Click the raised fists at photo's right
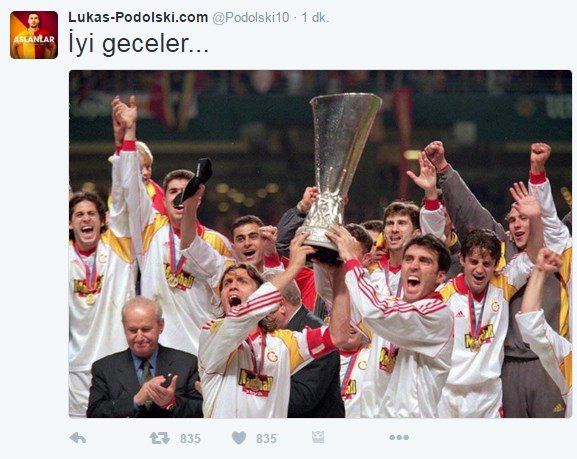577x459 pixels. click(x=540, y=156)
